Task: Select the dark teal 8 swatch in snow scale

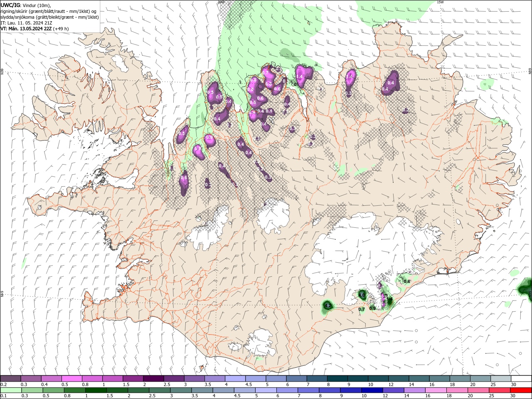Action: pos(337,379)
